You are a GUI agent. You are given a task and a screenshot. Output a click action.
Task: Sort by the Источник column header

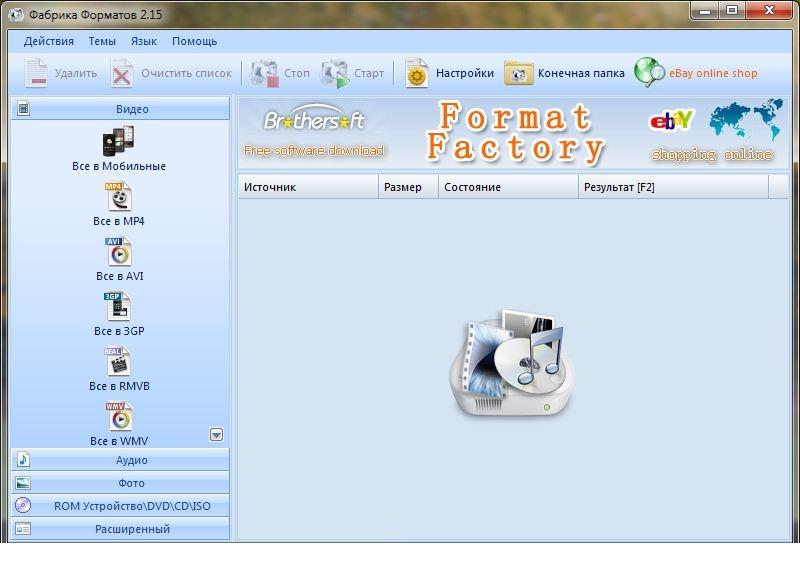pyautogui.click(x=308, y=187)
